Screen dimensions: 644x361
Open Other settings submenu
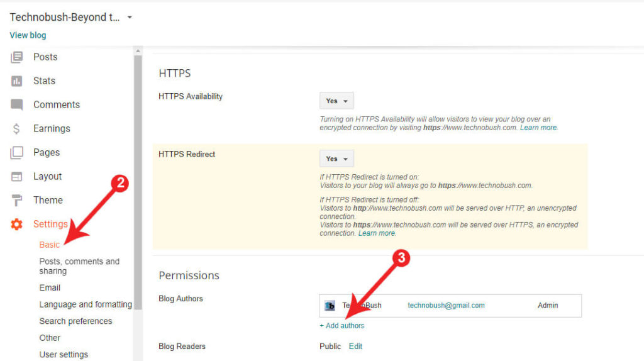(x=50, y=338)
